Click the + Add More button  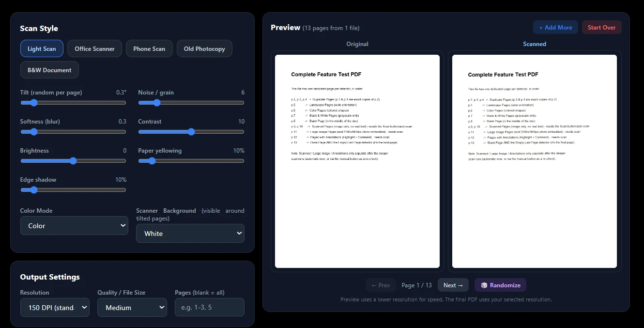coord(555,28)
